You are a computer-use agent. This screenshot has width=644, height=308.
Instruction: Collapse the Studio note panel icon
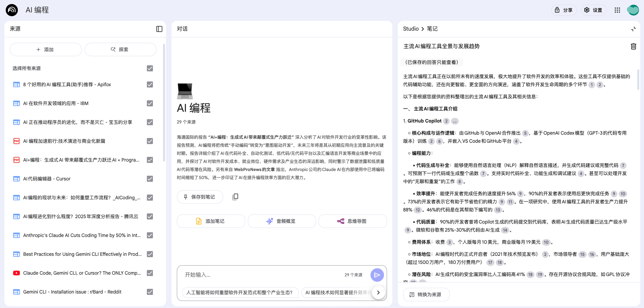pyautogui.click(x=634, y=29)
